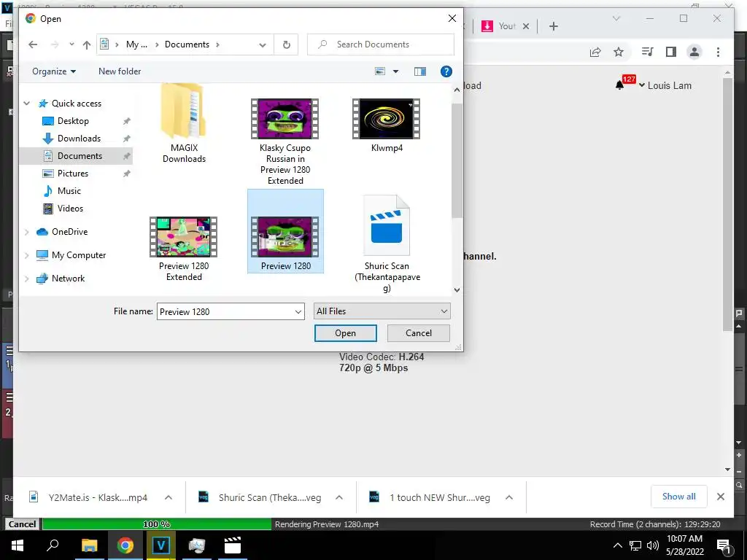Viewport: 747px width, 560px height.
Task: Go up one folder level
Action: tap(86, 44)
